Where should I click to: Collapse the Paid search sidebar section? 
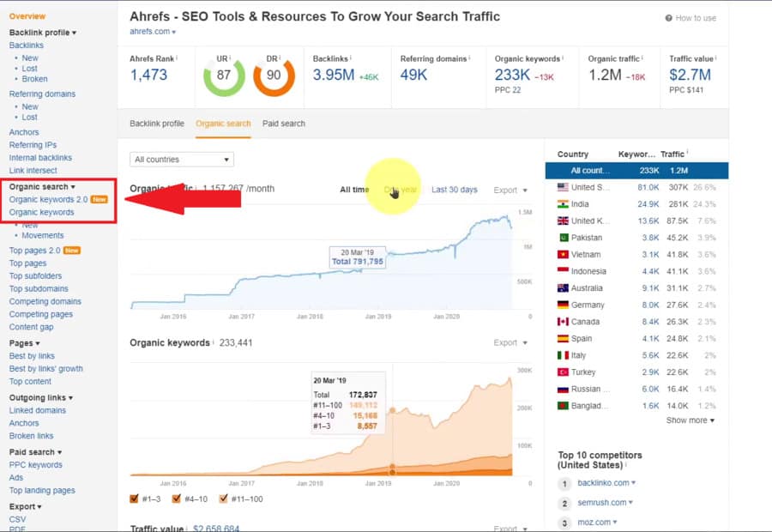click(x=35, y=452)
